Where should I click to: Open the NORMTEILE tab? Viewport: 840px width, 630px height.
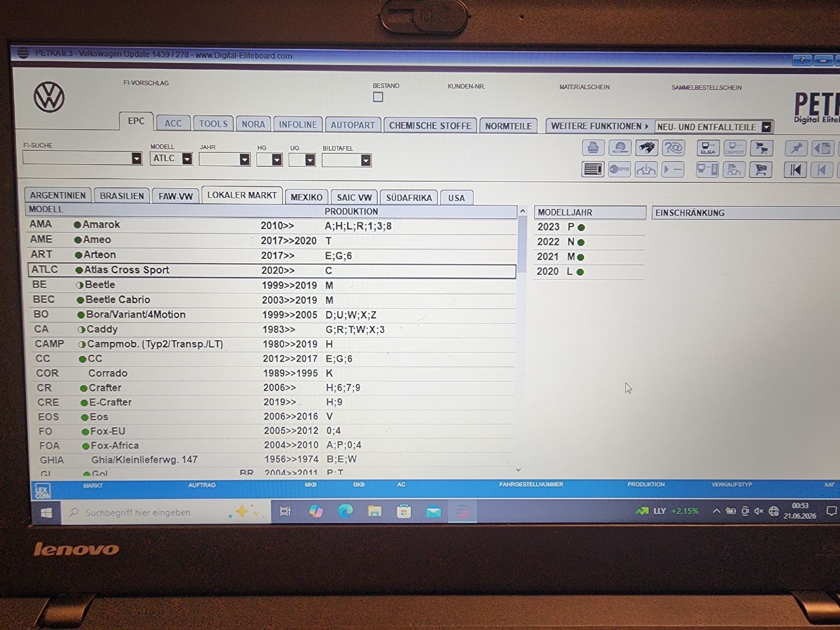coord(508,126)
